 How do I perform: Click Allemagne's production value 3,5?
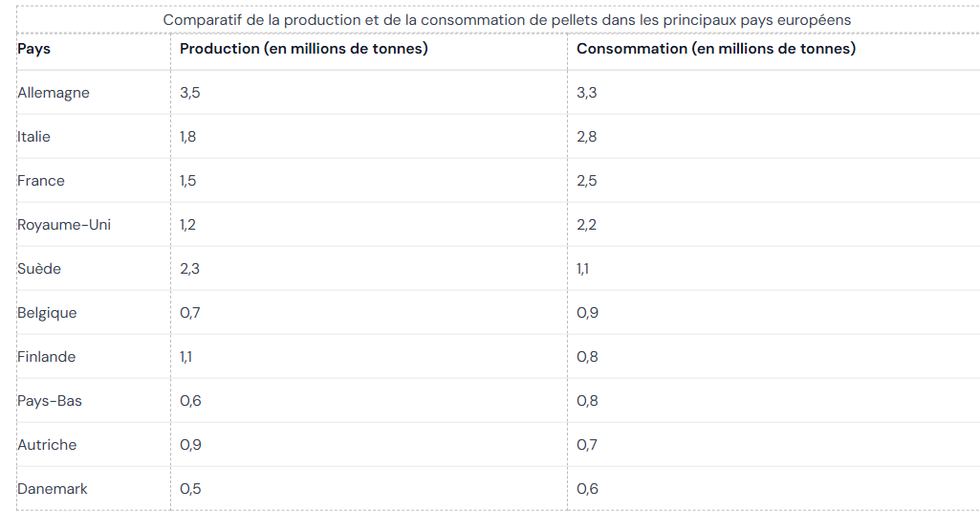(x=190, y=93)
